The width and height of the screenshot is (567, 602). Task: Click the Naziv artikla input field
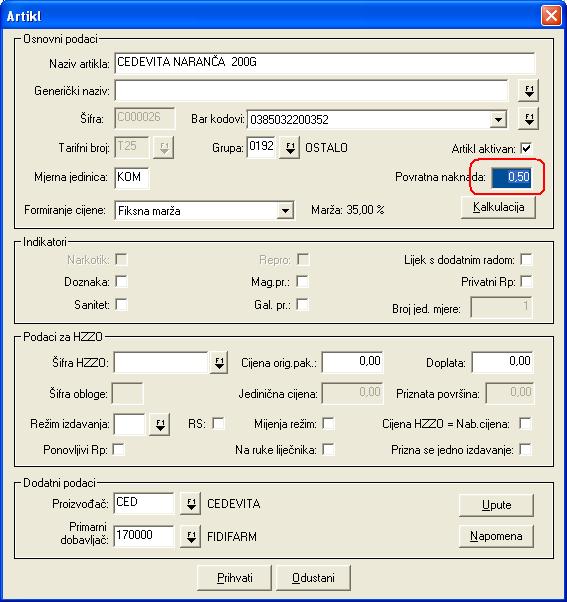324,63
